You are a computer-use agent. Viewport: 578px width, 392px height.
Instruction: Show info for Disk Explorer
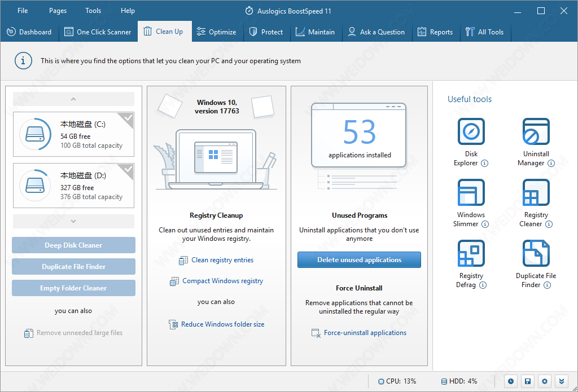pos(485,163)
